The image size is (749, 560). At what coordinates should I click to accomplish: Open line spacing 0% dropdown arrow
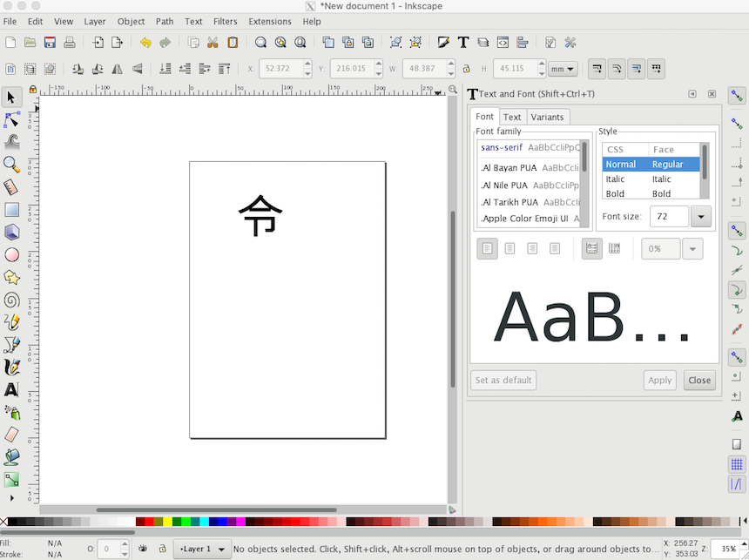point(692,248)
